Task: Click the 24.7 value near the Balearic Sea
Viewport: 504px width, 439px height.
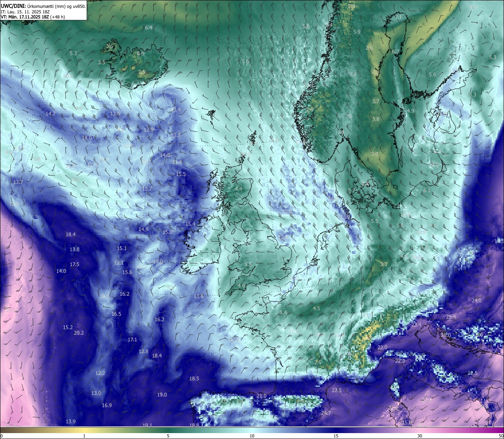Action: point(326,413)
